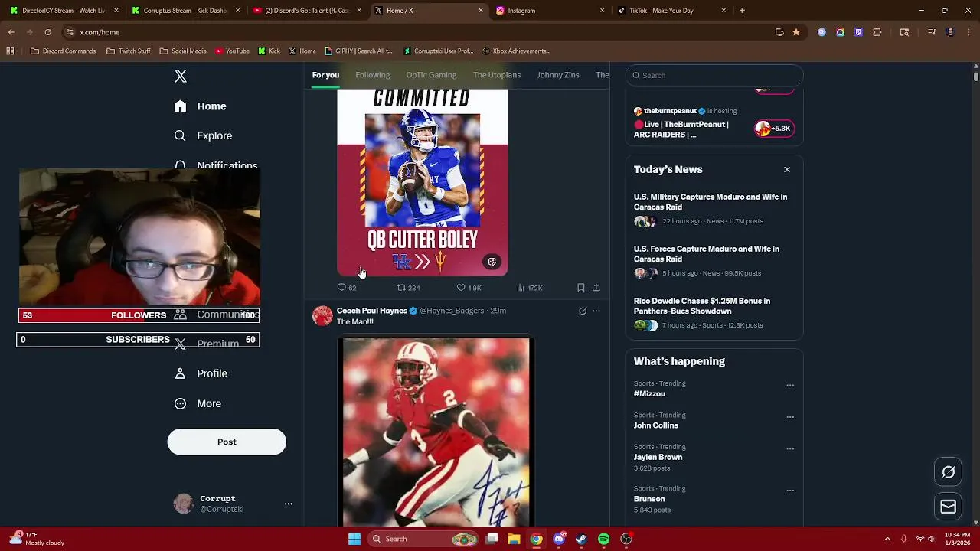Switch to The Utopians tab

(x=497, y=75)
